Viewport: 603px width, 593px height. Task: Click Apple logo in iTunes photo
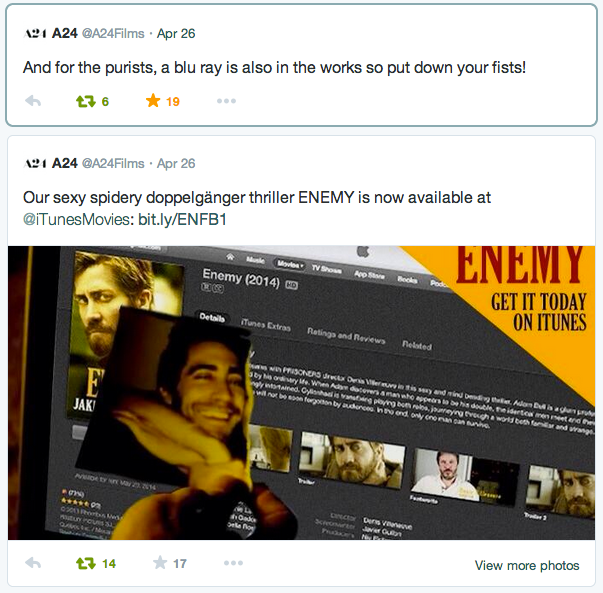tap(363, 252)
